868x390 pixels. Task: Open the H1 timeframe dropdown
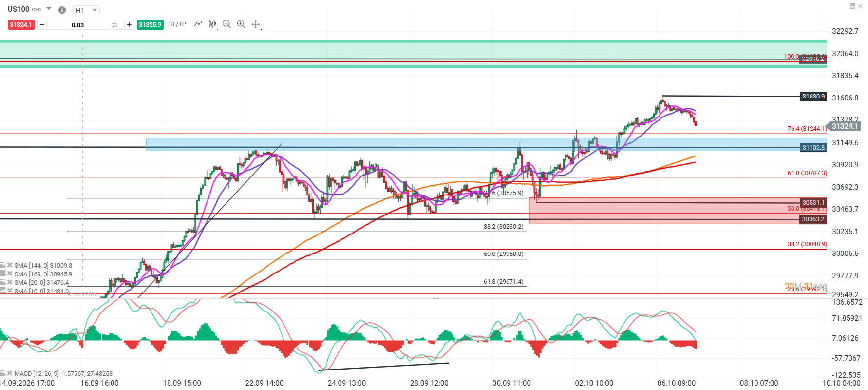click(86, 10)
